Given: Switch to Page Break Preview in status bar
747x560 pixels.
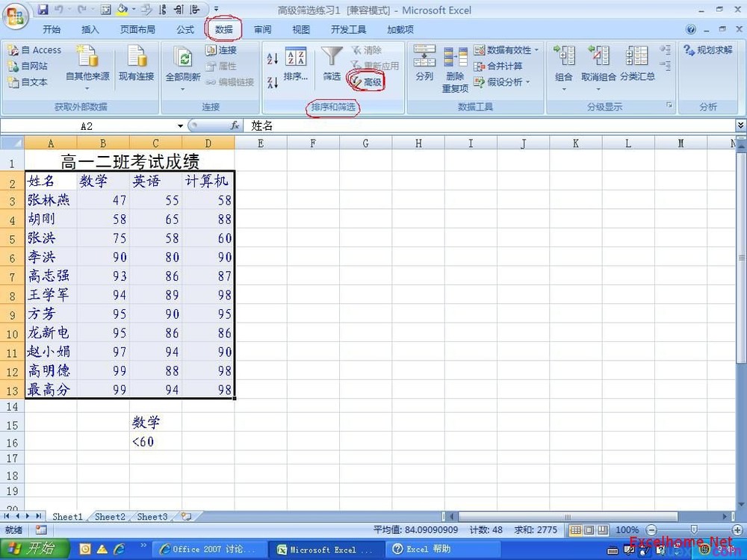Looking at the screenshot, I should tap(603, 530).
